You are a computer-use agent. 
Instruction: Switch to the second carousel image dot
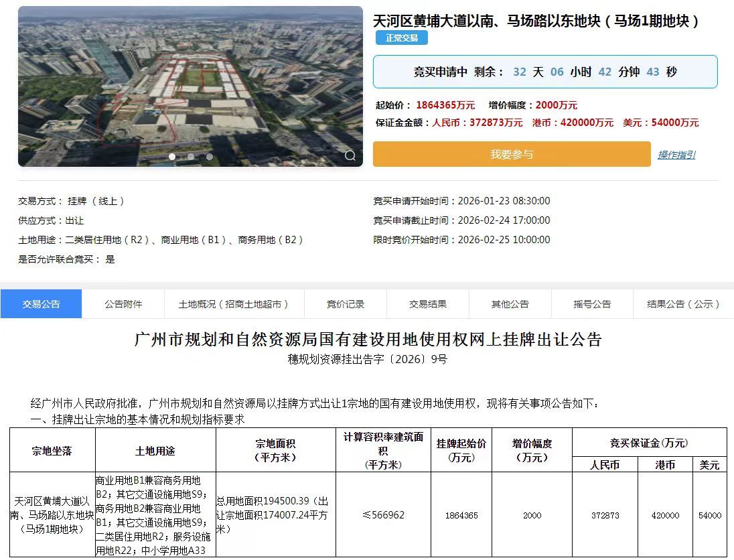[191, 157]
